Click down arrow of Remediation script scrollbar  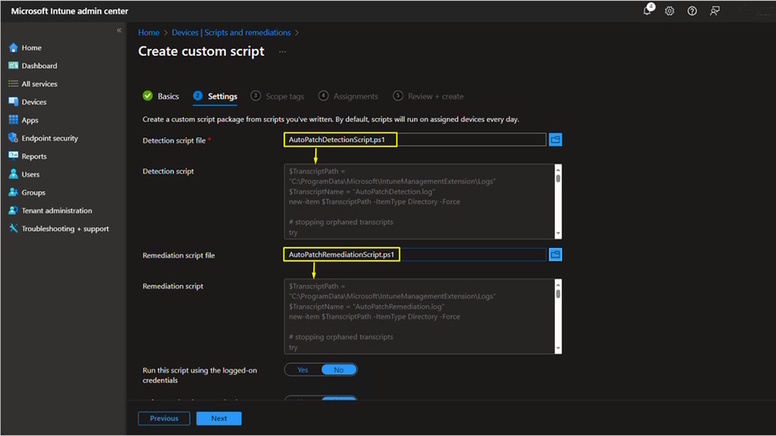point(558,348)
